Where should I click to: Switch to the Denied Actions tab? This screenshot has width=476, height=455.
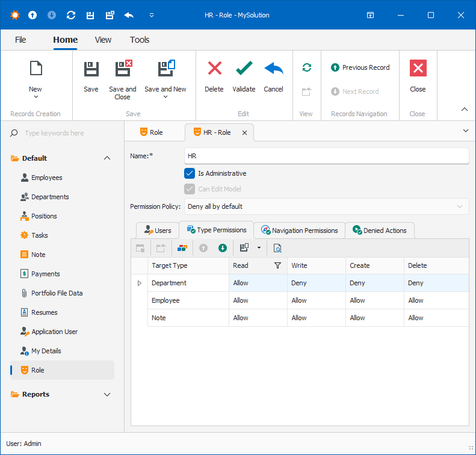380,231
